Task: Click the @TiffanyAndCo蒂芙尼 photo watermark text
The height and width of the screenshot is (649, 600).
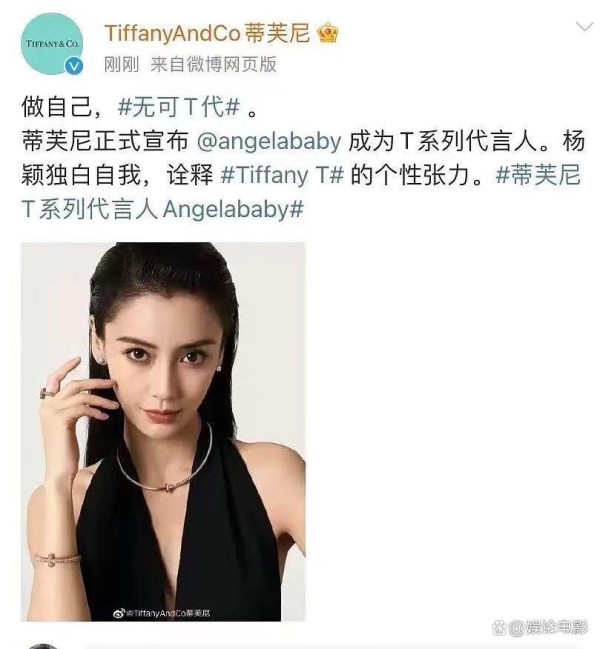Action: click(168, 613)
